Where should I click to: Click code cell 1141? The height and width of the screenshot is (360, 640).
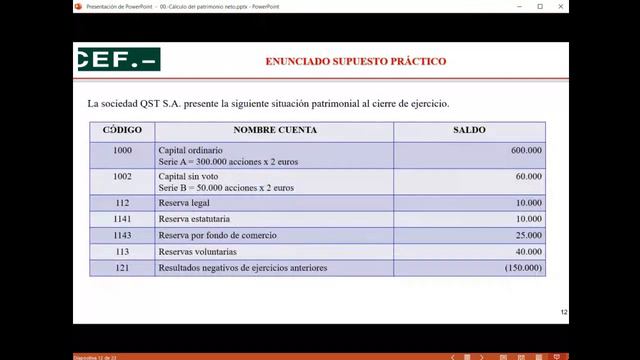tap(122, 219)
